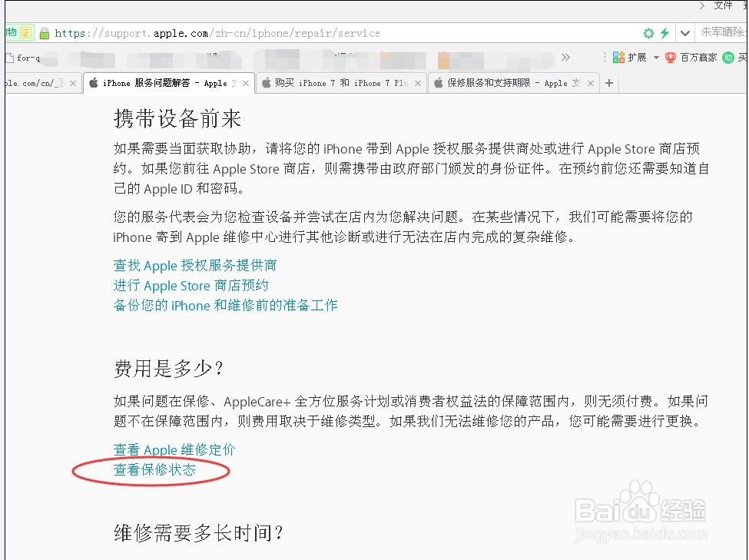Open 备份您的 iPhone 和维修前的准备工作 link

pos(225,305)
